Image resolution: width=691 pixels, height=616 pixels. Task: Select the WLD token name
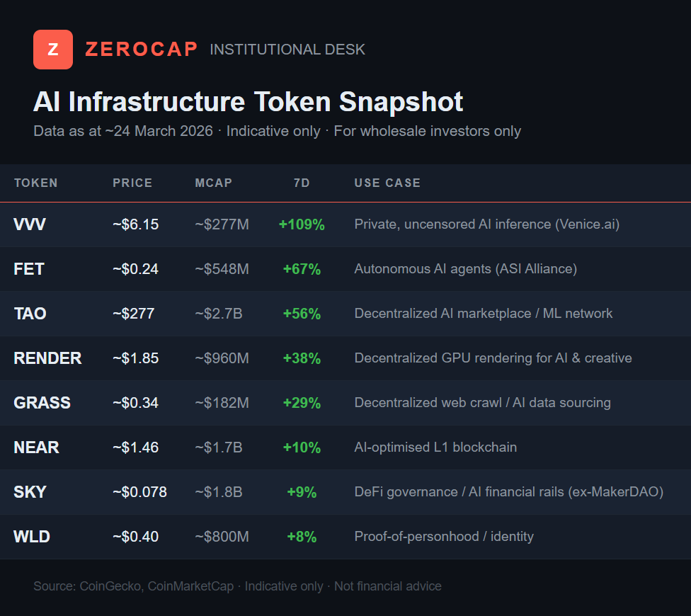point(32,537)
